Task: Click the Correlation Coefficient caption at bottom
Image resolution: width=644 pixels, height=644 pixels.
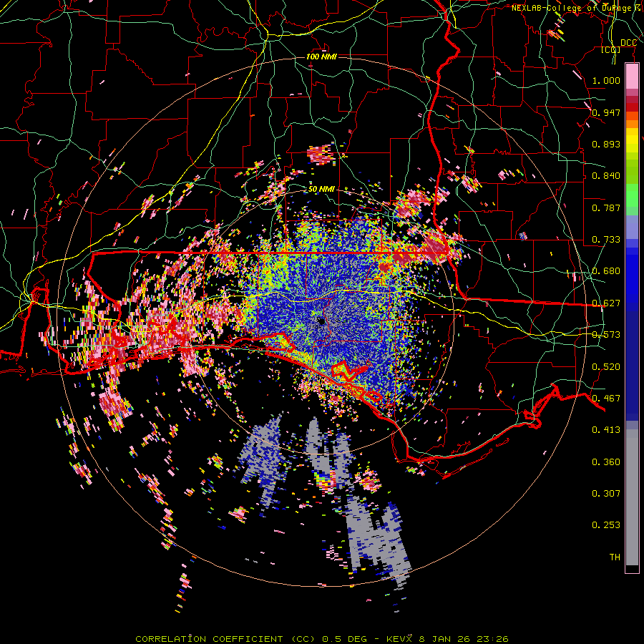Action: tap(322, 639)
